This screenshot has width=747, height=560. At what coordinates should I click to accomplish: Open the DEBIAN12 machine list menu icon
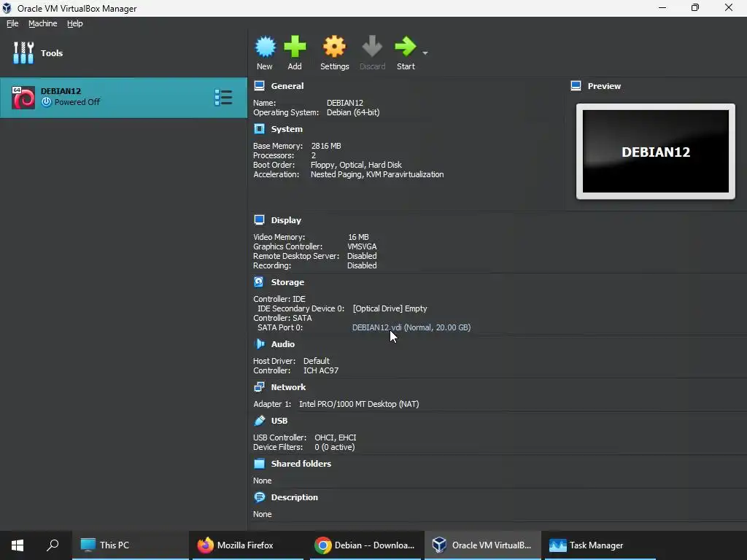[x=223, y=97]
